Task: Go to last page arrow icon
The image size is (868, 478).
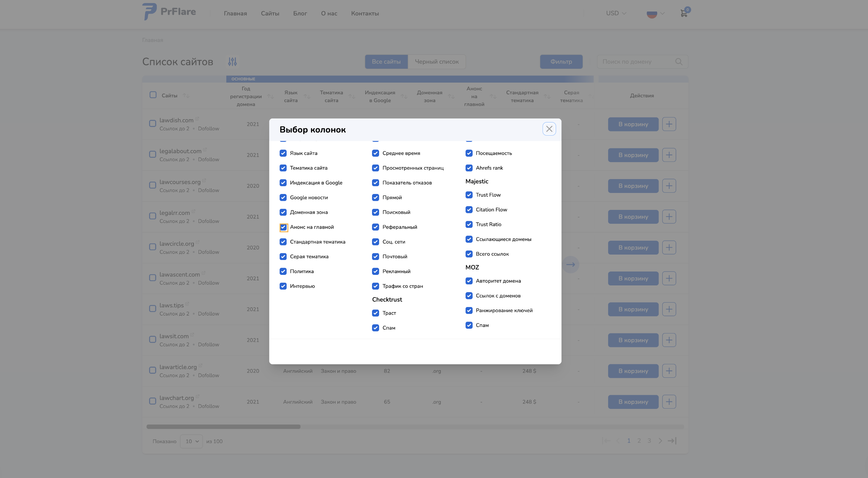Action: pos(672,441)
